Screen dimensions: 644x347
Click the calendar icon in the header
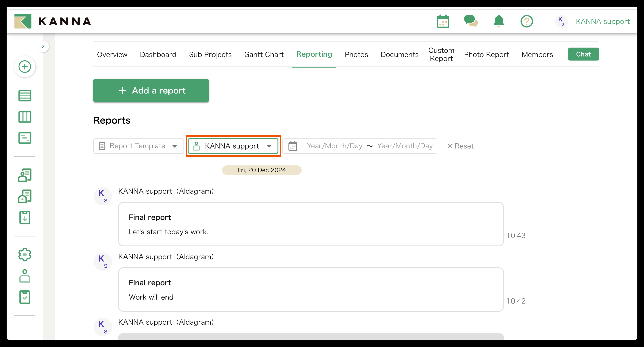[x=443, y=22]
